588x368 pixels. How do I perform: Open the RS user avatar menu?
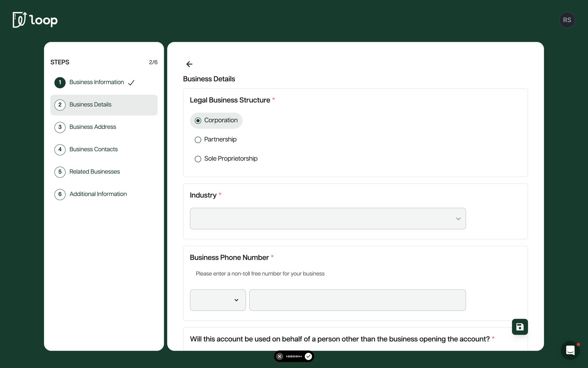click(x=567, y=20)
